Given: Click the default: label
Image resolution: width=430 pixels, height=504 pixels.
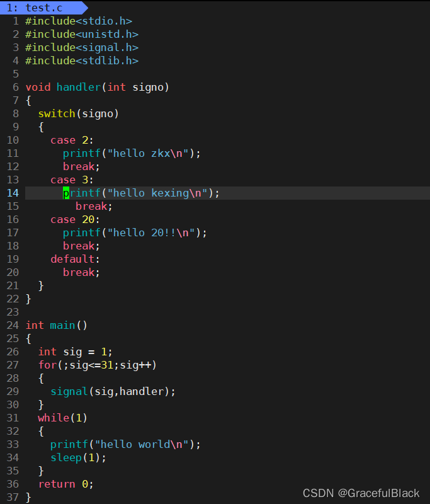Looking at the screenshot, I should point(75,259).
